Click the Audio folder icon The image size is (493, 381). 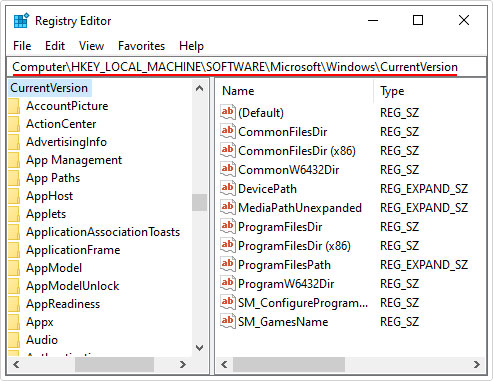pyautogui.click(x=14, y=340)
